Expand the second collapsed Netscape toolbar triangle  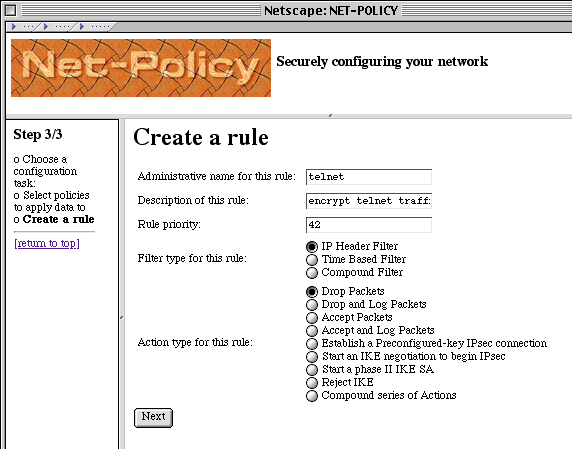coord(46,26)
